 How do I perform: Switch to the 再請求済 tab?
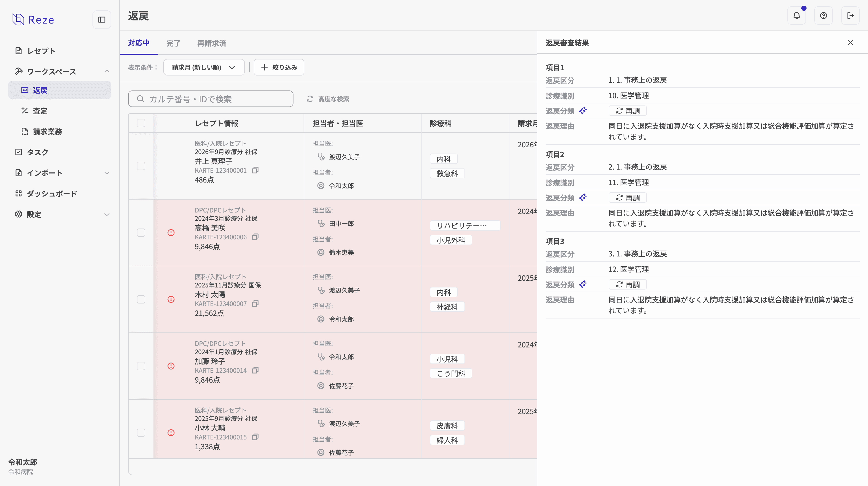[212, 43]
